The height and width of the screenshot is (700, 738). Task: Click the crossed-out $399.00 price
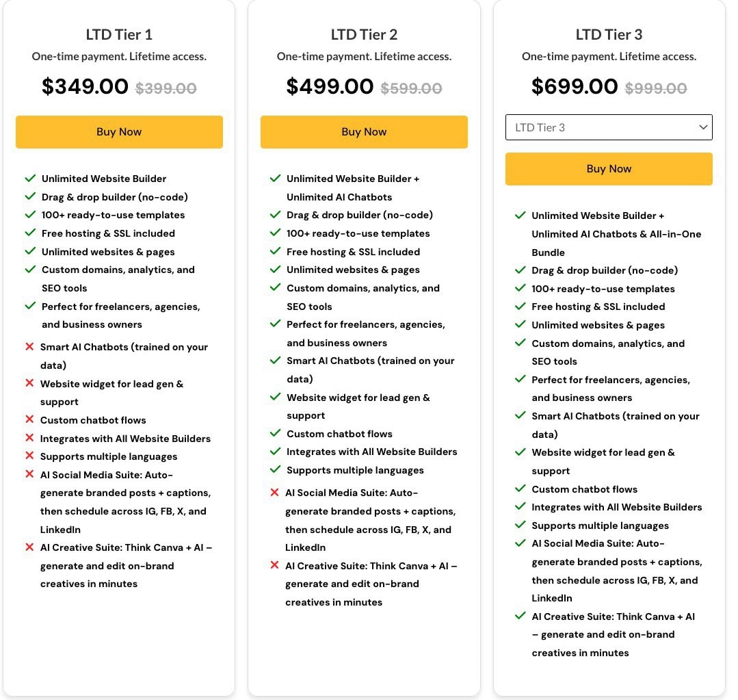[x=166, y=88]
